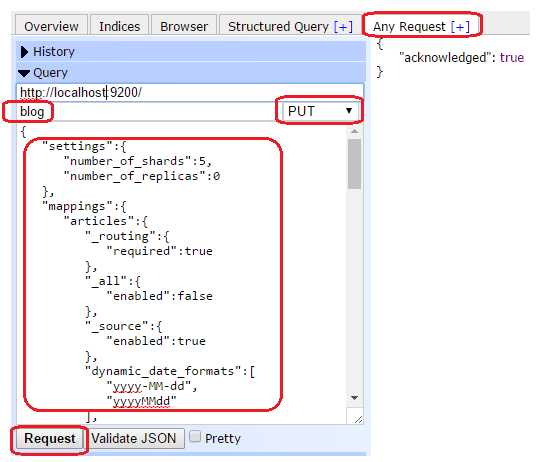This screenshot has height=462, width=536.
Task: Enable the Pretty checkbox
Action: coord(195,436)
